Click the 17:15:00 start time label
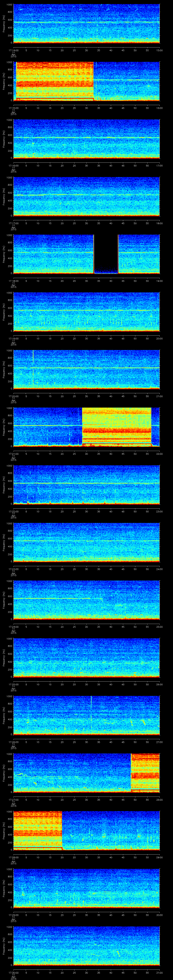173x980 pixels. (x=13, y=108)
